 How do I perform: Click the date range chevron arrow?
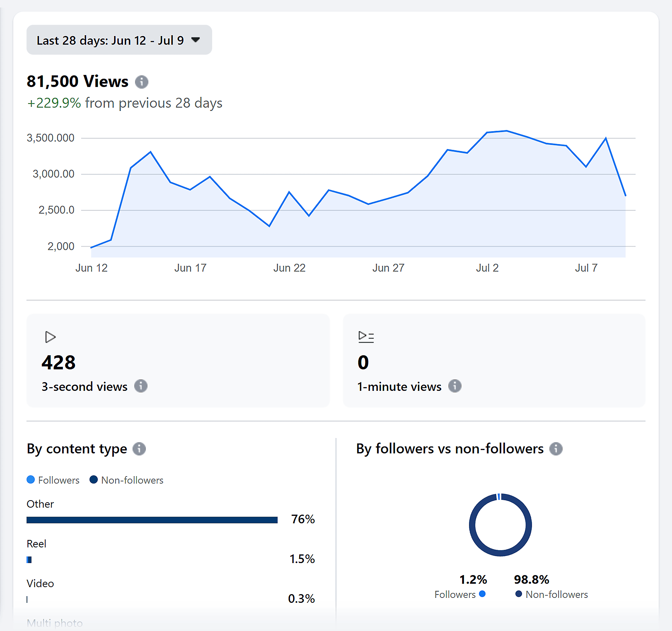pyautogui.click(x=196, y=40)
